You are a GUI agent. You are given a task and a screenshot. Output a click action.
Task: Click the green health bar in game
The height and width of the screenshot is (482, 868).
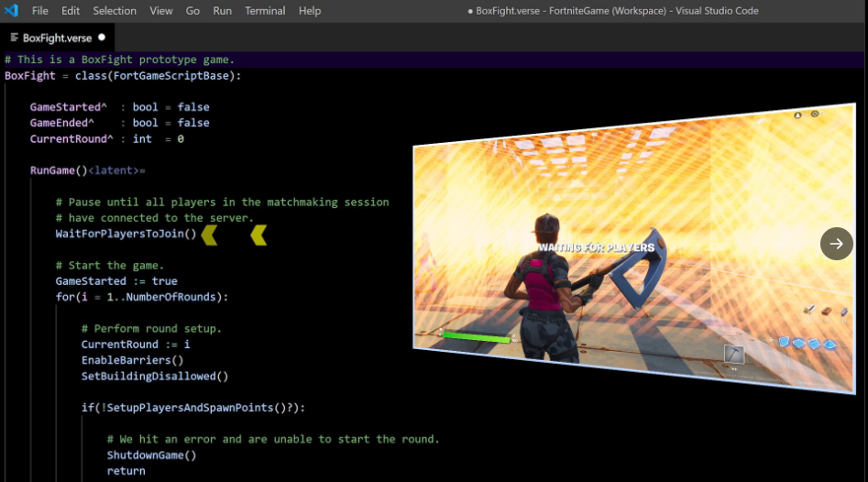[477, 337]
